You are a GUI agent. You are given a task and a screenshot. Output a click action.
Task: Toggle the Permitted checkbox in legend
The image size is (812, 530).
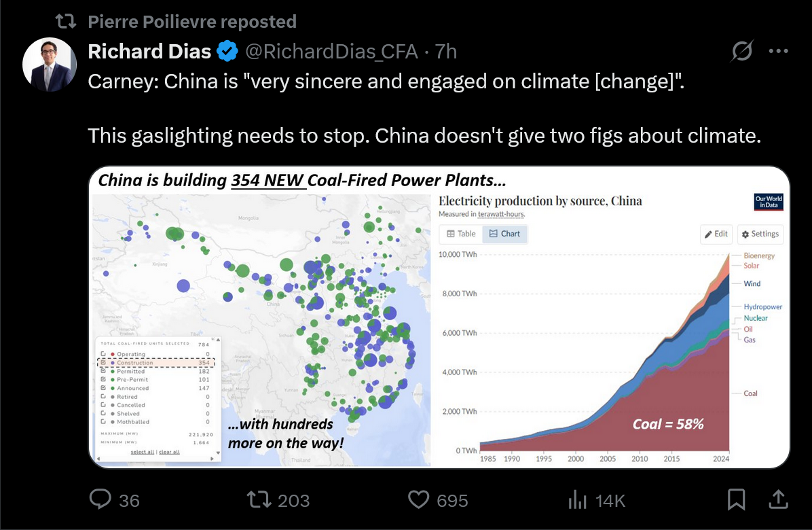(x=103, y=371)
